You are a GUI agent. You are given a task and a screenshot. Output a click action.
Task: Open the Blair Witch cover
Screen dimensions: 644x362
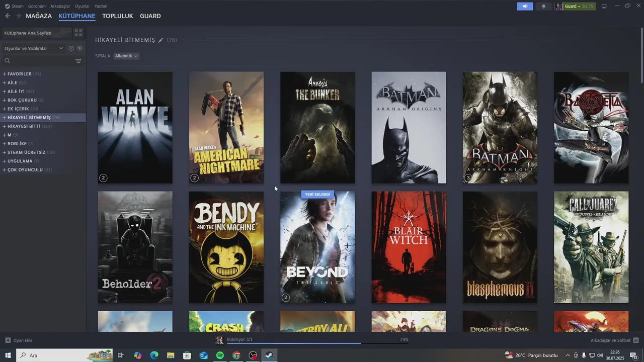pyautogui.click(x=409, y=247)
